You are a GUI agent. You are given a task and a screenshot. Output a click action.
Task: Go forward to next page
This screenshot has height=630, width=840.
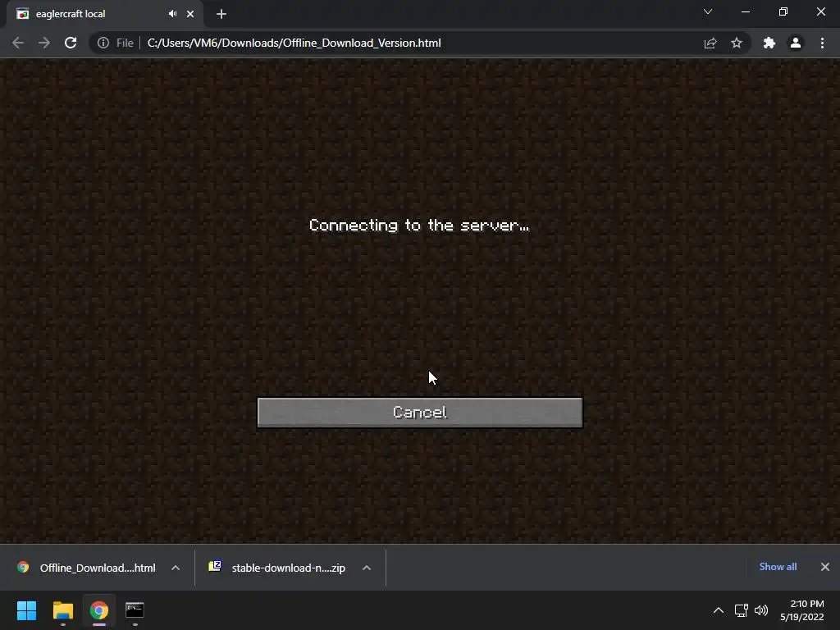44,43
